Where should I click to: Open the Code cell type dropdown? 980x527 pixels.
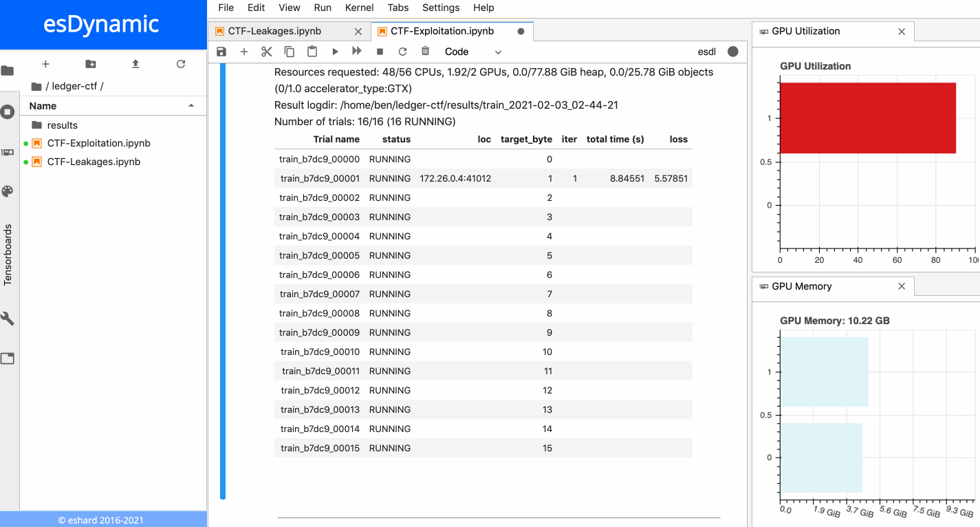(473, 51)
